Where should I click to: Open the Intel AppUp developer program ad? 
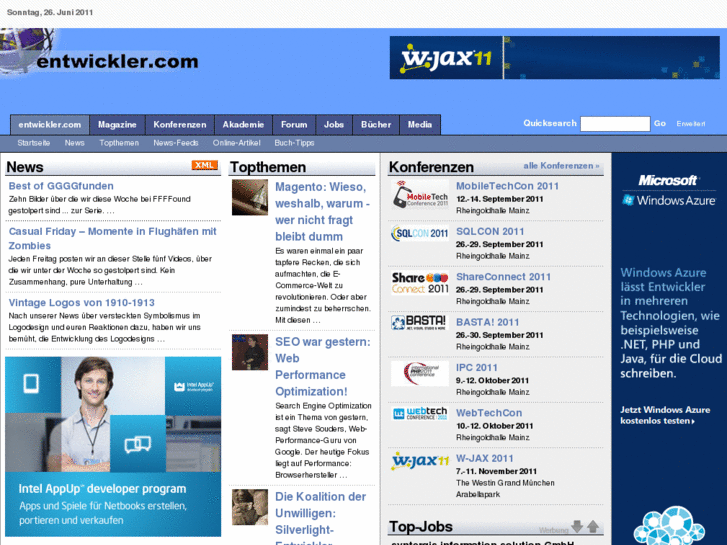coord(113,446)
